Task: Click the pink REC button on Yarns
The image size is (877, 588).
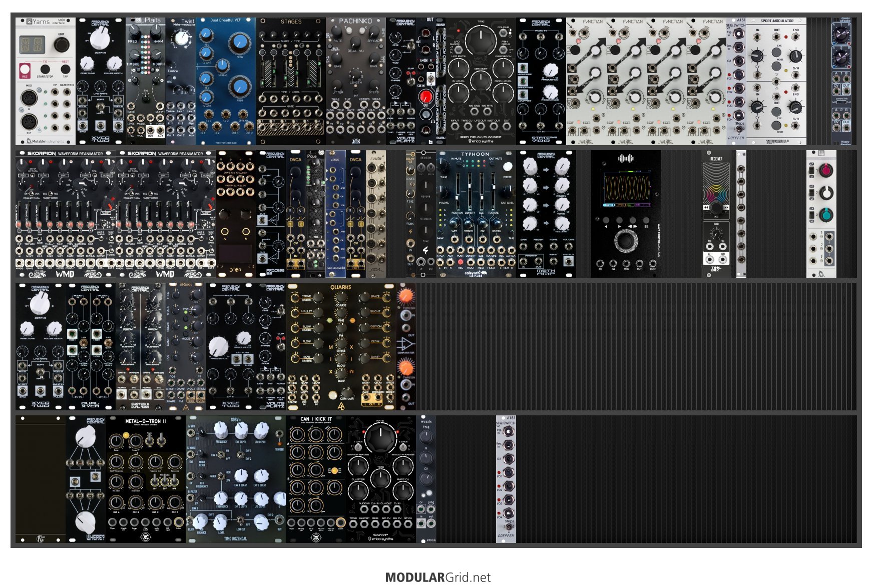Action: point(24,70)
